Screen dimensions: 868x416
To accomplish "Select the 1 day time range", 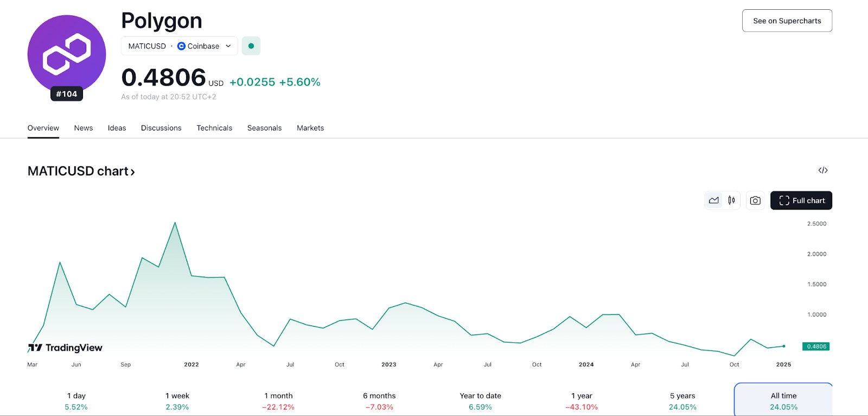I will pos(76,401).
